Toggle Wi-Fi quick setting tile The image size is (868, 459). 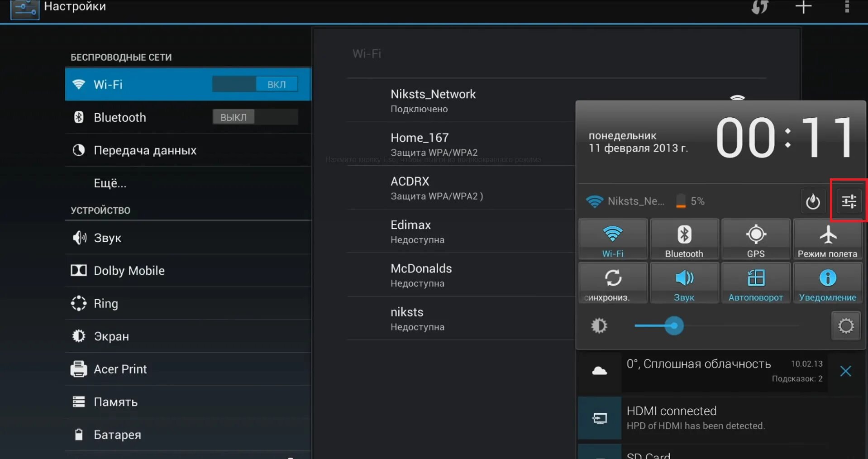click(613, 239)
